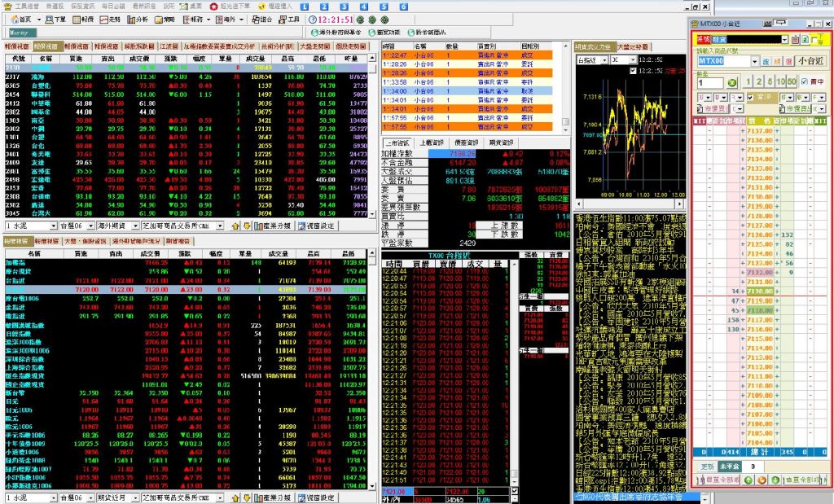Click the green clear-quantity X icon

(x=732, y=83)
